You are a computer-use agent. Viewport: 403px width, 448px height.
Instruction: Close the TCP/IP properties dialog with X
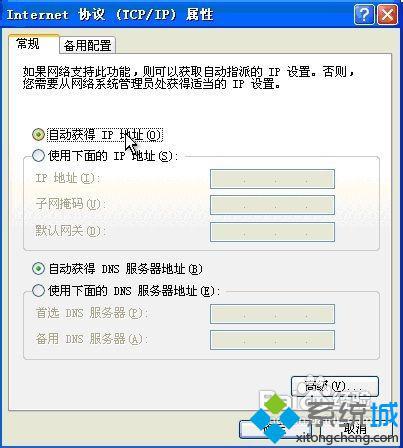(x=387, y=15)
